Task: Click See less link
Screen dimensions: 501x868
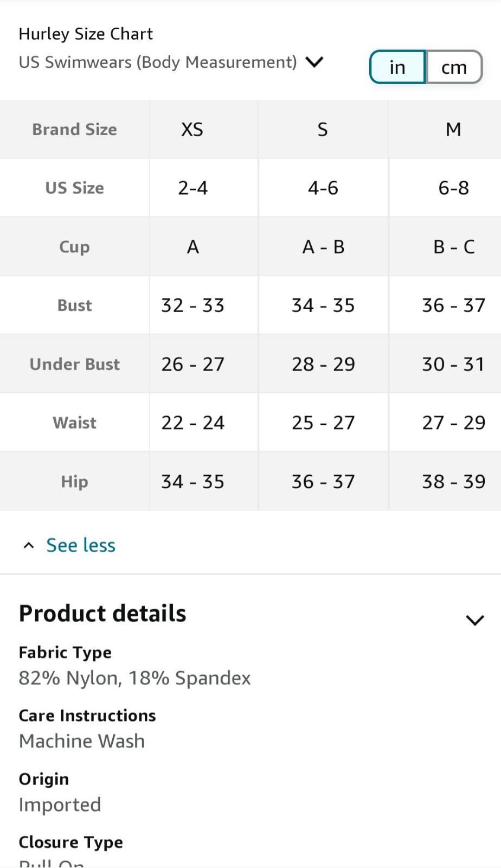Action: click(x=81, y=545)
